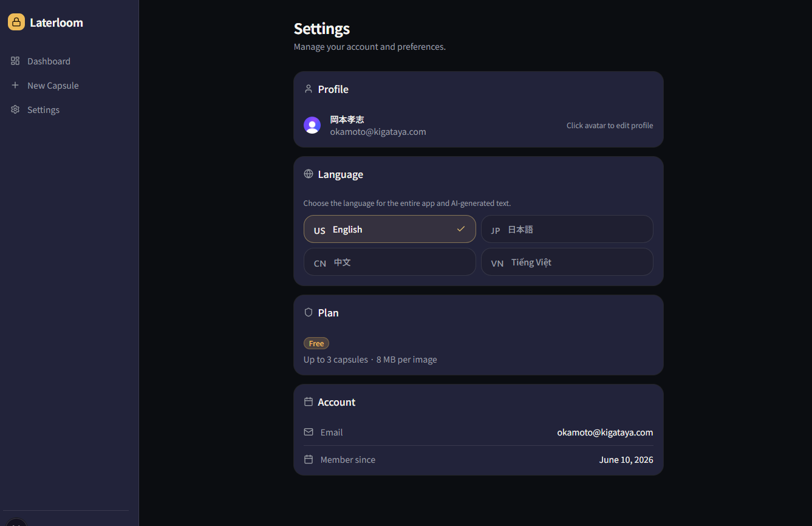Click the envelope icon next to Email
The height and width of the screenshot is (526, 812).
click(x=309, y=432)
